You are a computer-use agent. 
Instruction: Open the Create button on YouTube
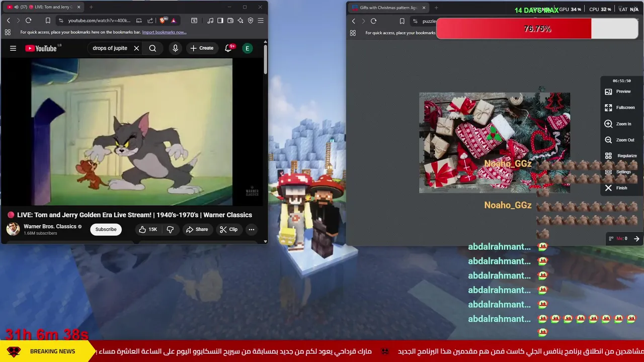coord(202,48)
